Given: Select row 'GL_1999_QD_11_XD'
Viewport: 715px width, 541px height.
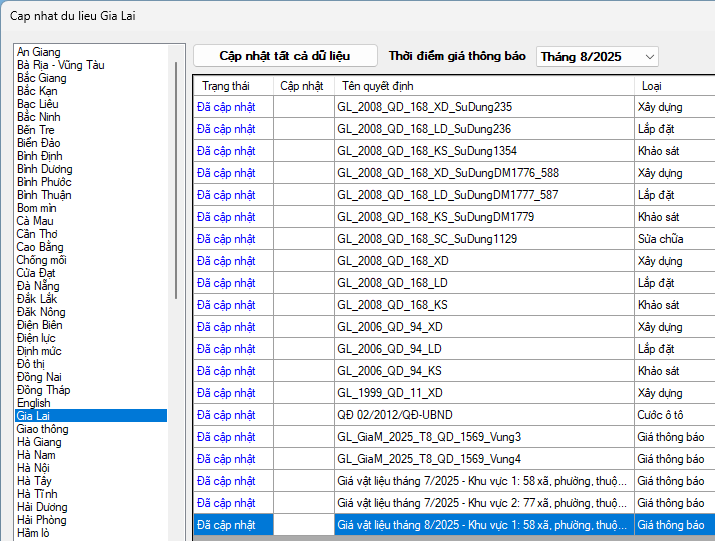Looking at the screenshot, I should coord(454,393).
